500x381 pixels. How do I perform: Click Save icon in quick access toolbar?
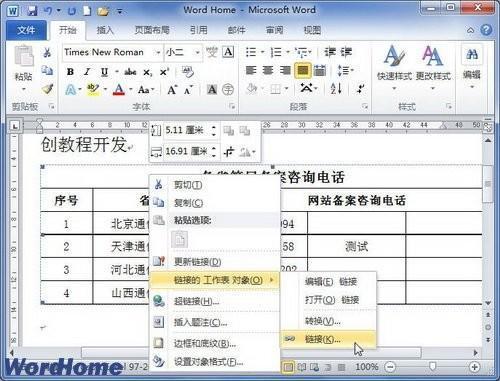point(32,10)
